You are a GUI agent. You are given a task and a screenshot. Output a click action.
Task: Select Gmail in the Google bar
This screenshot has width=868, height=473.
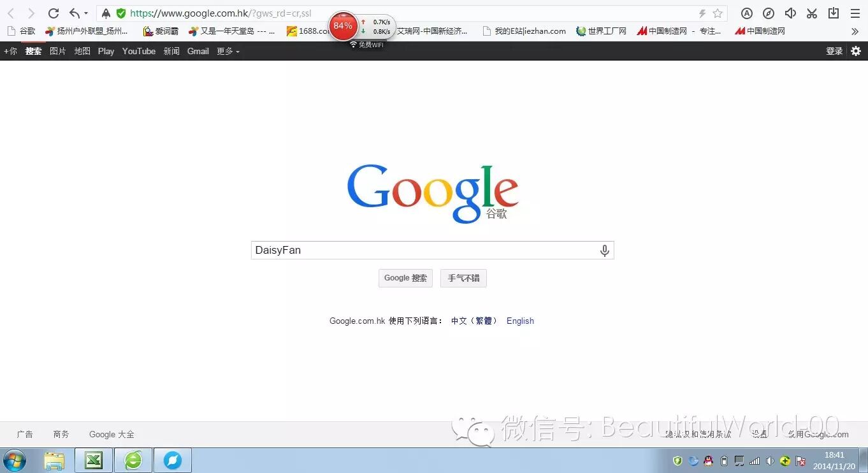pos(198,51)
